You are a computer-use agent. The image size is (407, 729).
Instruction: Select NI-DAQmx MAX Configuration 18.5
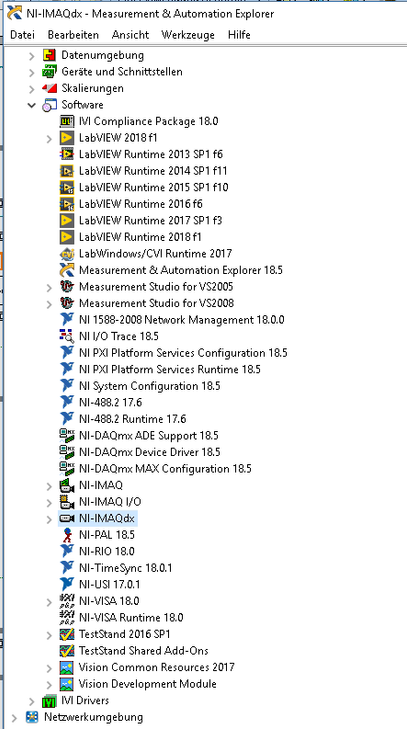click(165, 469)
